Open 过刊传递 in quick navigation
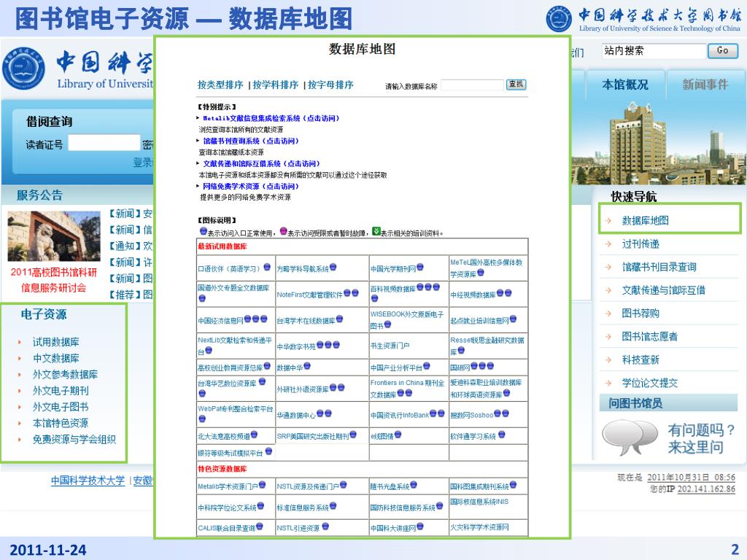Screen dimensions: 747x560 (x=640, y=244)
